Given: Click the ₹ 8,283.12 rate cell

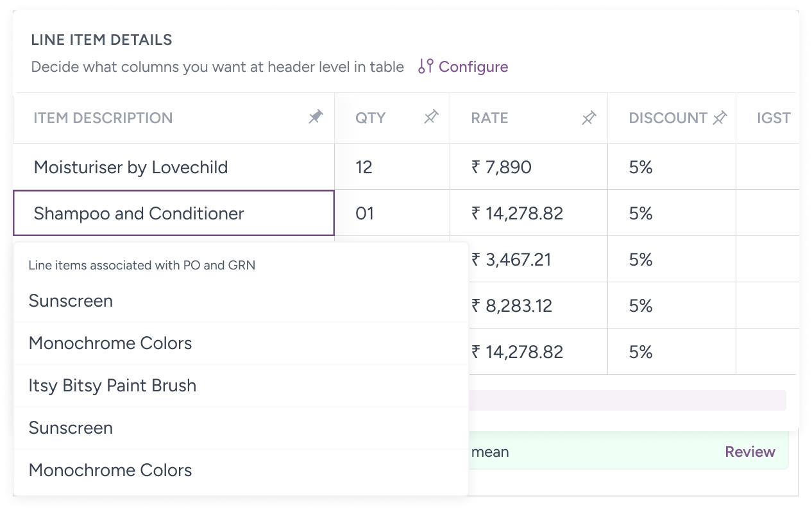Looking at the screenshot, I should (511, 306).
